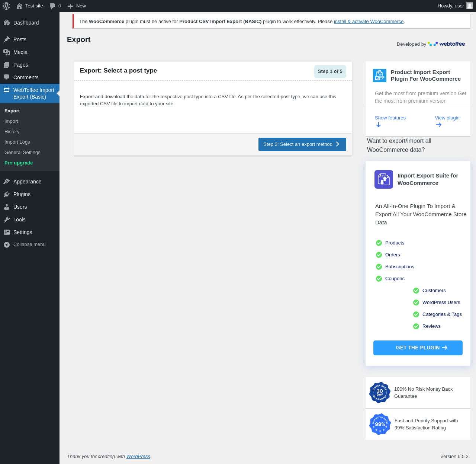Viewport: 476px width, 464px height.
Task: Click the Users person icon
Action: point(7,207)
